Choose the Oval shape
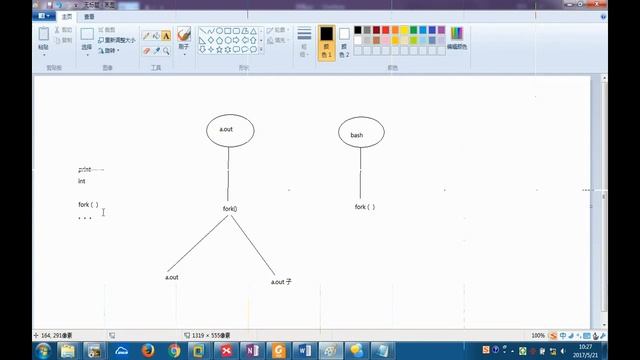 click(219, 31)
